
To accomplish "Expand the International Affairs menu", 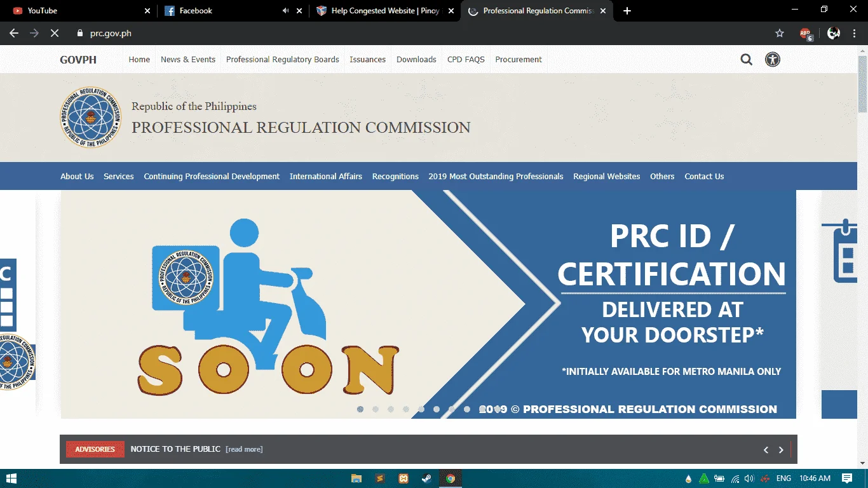I will [326, 177].
